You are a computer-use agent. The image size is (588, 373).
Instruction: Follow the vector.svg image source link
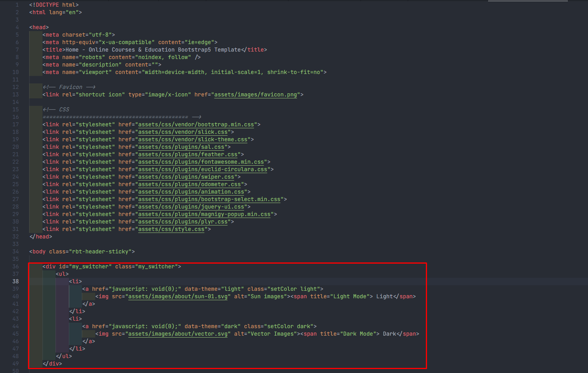(178, 334)
